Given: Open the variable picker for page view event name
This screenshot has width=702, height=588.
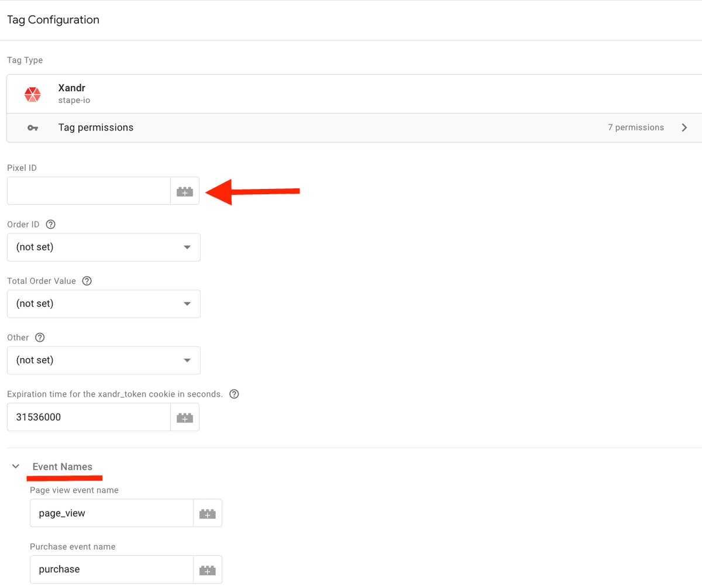Looking at the screenshot, I should coord(208,513).
